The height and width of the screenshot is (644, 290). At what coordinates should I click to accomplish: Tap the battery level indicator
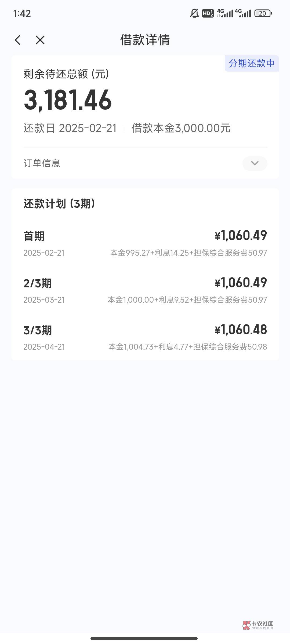pyautogui.click(x=263, y=13)
